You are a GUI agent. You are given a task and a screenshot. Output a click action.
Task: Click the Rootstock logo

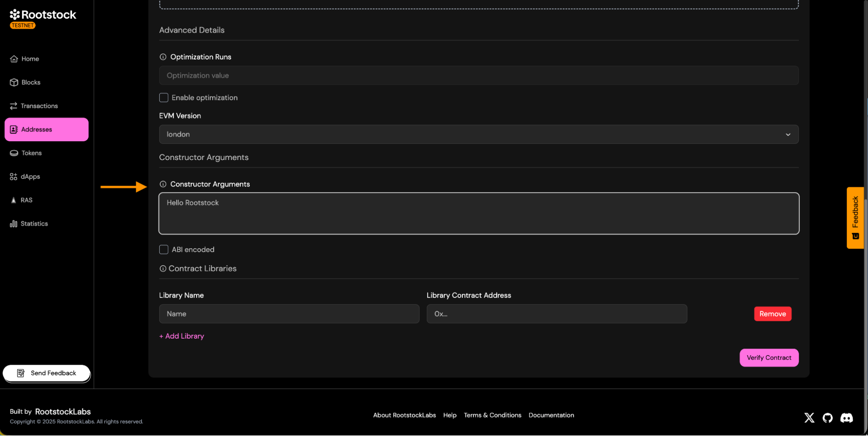[x=43, y=15]
